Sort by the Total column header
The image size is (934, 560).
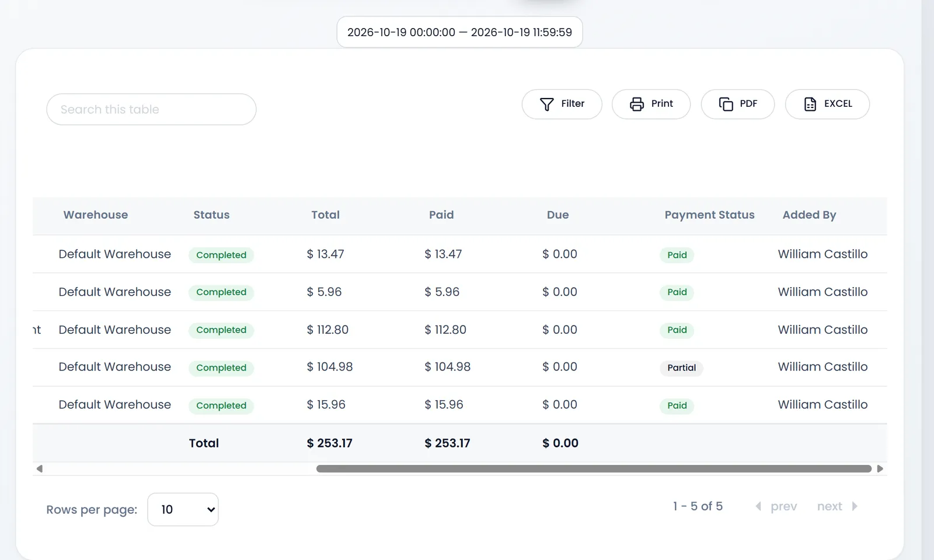tap(325, 215)
